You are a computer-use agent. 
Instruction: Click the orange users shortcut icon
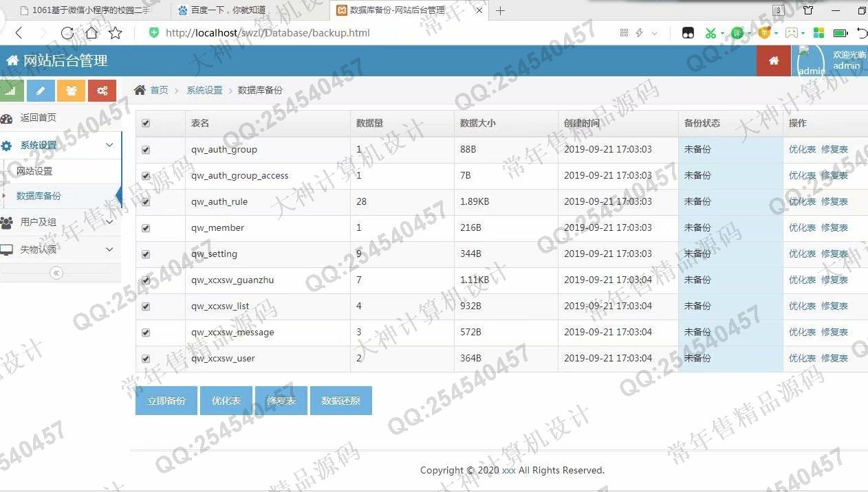click(x=71, y=91)
